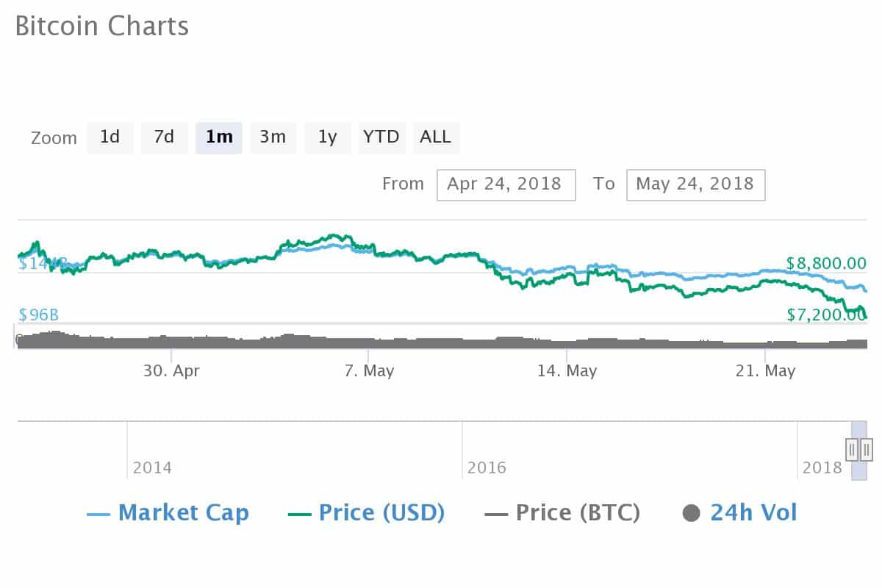Click the 24h Vol legend circle icon
The width and height of the screenshot is (882, 588).
[x=691, y=513]
